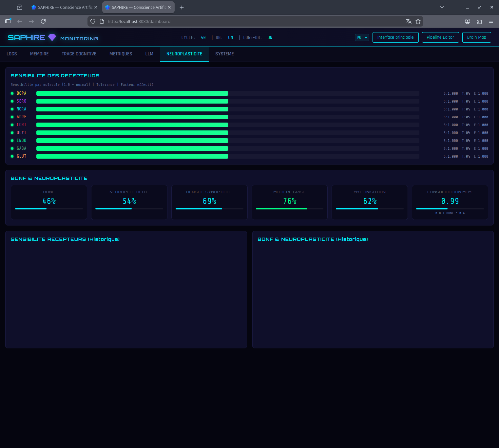Click the Brain Map button

(476, 37)
